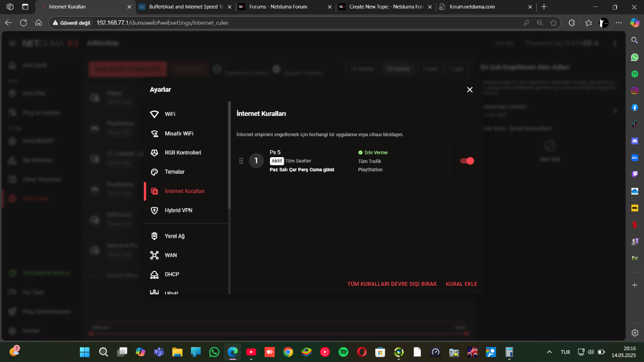Click the browser home icon
Image resolution: width=644 pixels, height=362 pixels.
pyautogui.click(x=38, y=23)
